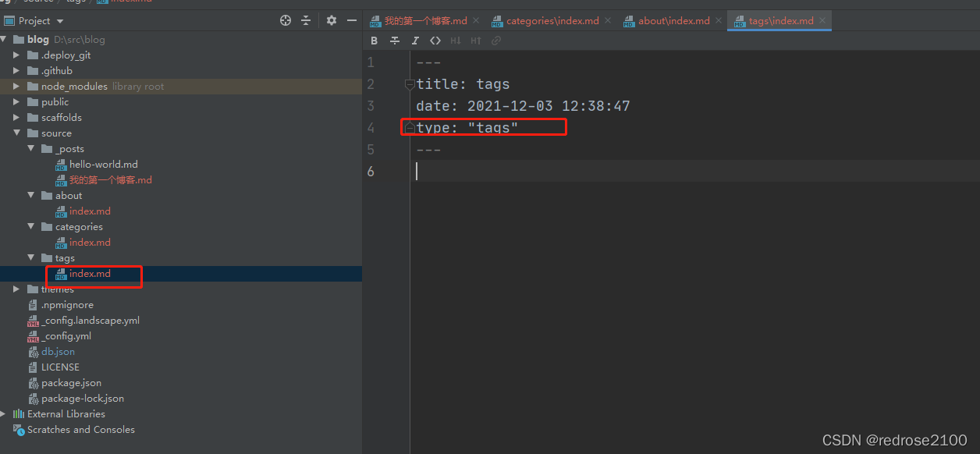Click the package.json file icon
This screenshot has height=454, width=980.
click(x=33, y=383)
